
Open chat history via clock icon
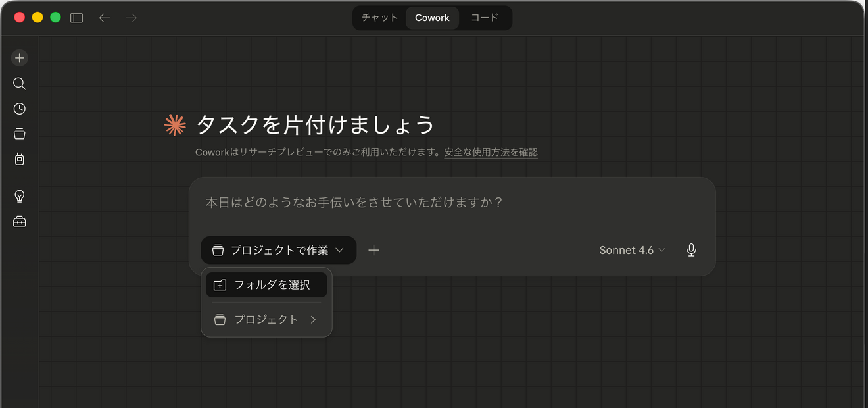(x=19, y=108)
